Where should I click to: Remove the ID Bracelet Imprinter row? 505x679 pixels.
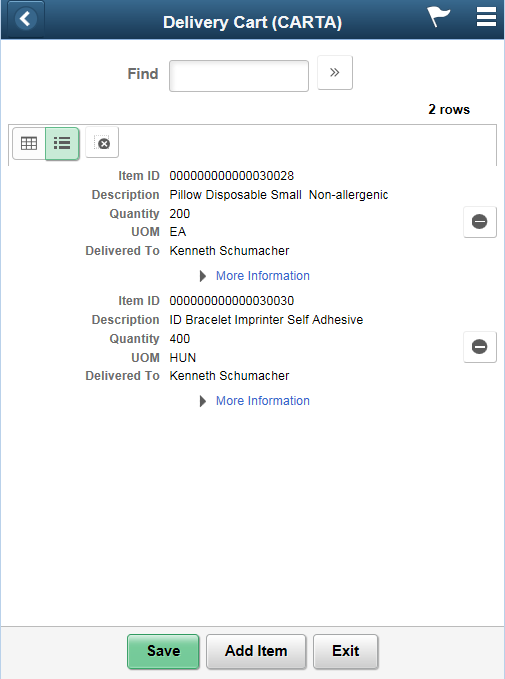click(x=479, y=347)
